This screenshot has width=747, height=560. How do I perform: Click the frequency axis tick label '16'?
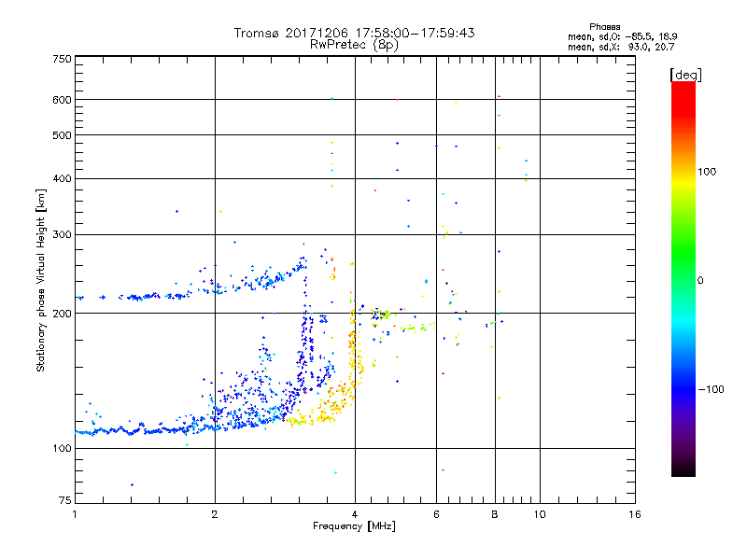click(635, 514)
